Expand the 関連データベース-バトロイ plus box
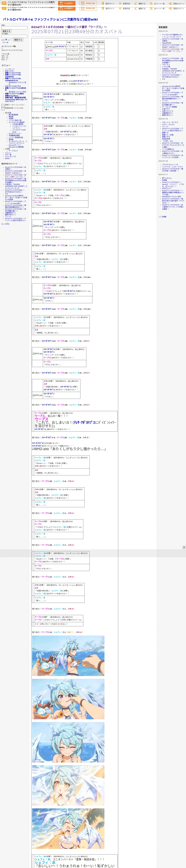Viewport: 186px width, 868px height. coord(3,105)
